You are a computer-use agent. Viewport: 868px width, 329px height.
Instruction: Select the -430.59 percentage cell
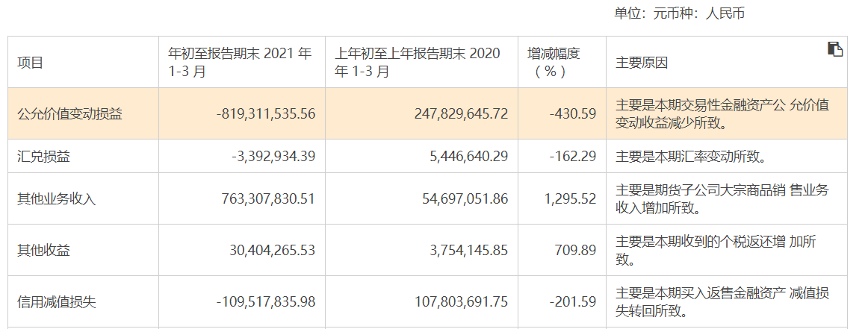click(572, 114)
